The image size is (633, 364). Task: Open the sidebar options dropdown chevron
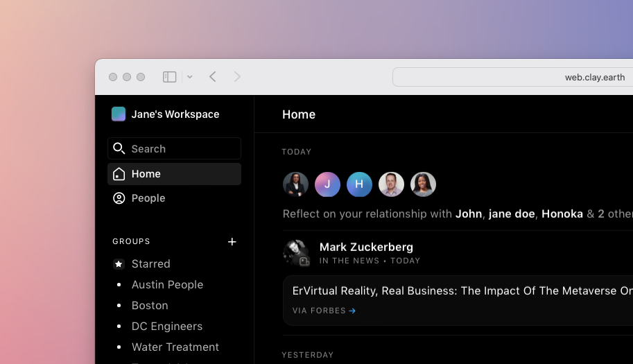189,77
